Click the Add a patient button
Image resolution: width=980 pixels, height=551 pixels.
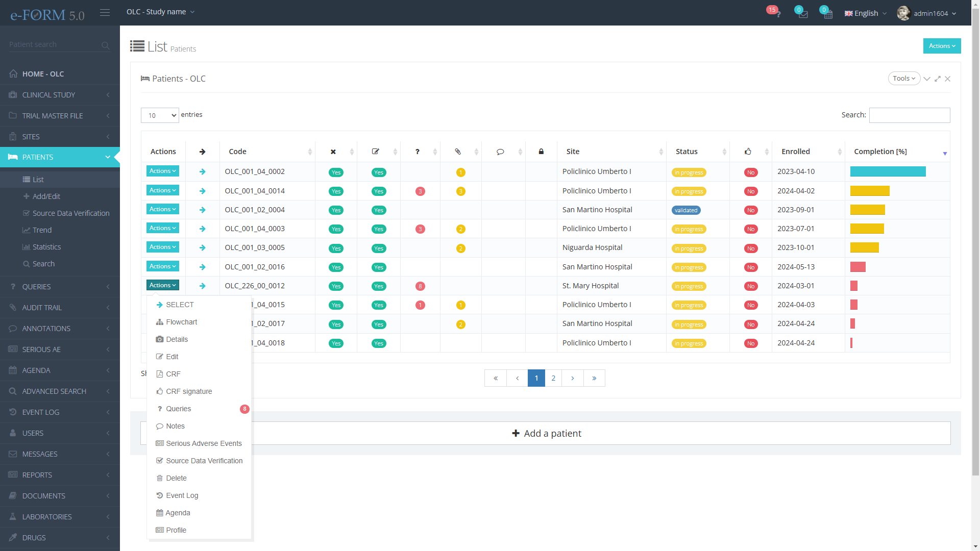[546, 433]
